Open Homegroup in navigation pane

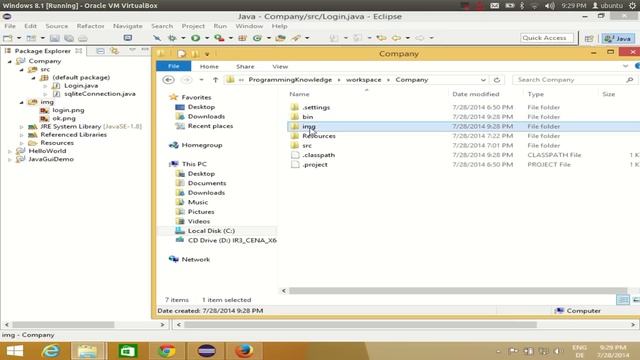click(202, 145)
